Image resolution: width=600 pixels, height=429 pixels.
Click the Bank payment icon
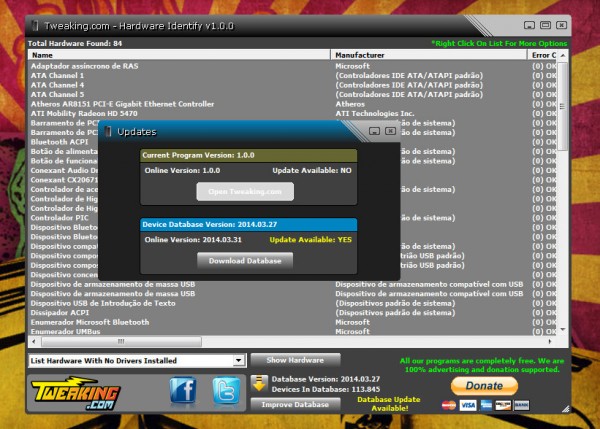(522, 405)
